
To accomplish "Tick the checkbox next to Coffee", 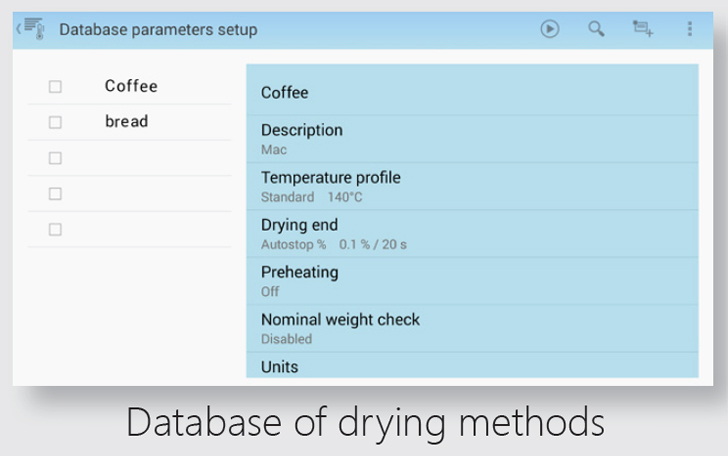I will (55, 87).
